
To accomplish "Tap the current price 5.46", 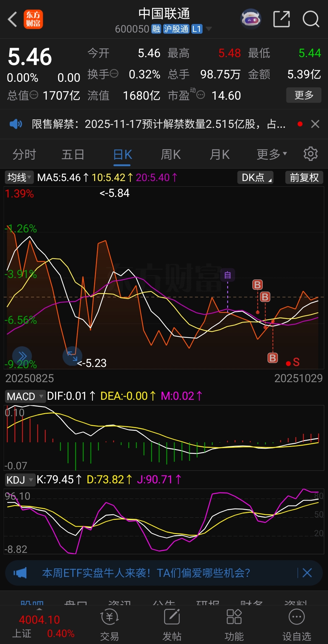I will 30,57.
